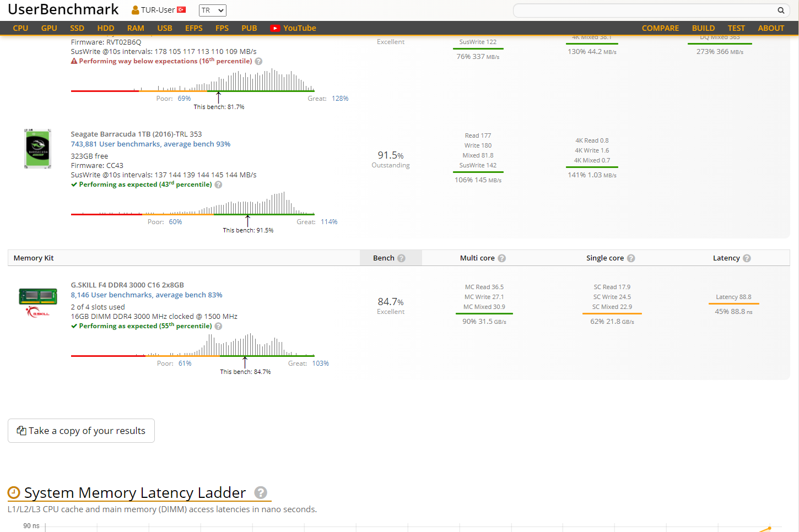The width and height of the screenshot is (799, 532).
Task: Click the Poor 61% link for G.SKILL
Action: click(185, 363)
